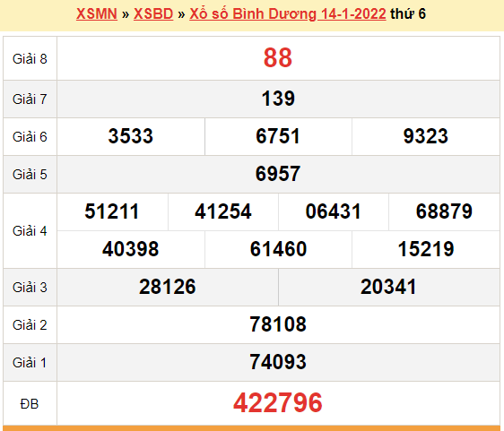Select the ĐB special prize 422796
The image size is (504, 431).
tap(278, 402)
